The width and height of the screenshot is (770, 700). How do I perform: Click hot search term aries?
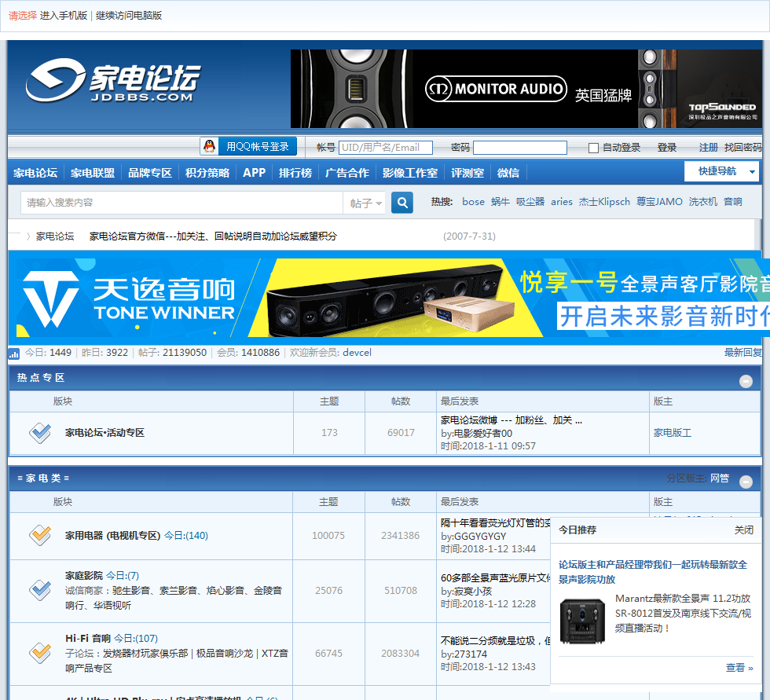click(x=562, y=202)
